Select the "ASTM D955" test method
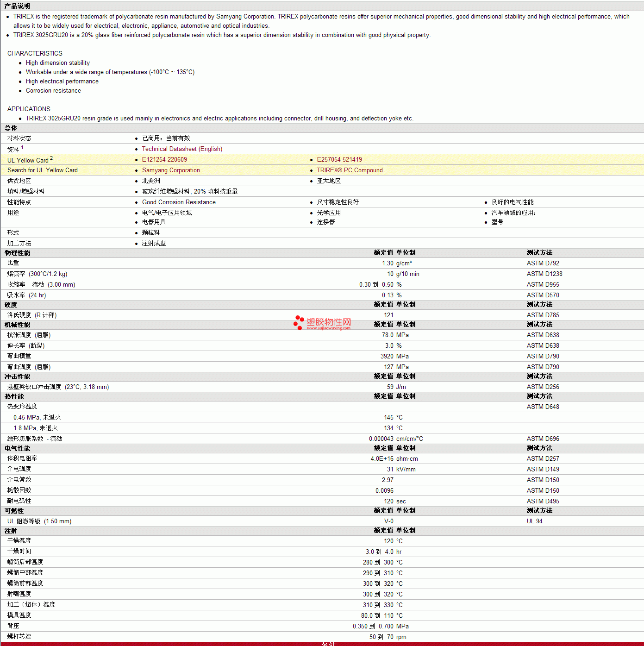The height and width of the screenshot is (646, 644). tap(543, 285)
